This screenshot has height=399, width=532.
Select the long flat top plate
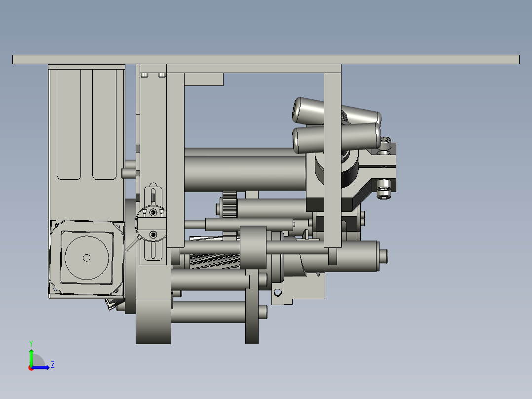click(x=266, y=59)
